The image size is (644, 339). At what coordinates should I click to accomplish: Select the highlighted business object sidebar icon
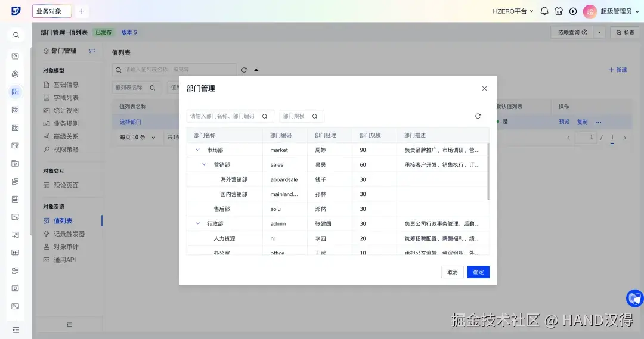pos(15,92)
